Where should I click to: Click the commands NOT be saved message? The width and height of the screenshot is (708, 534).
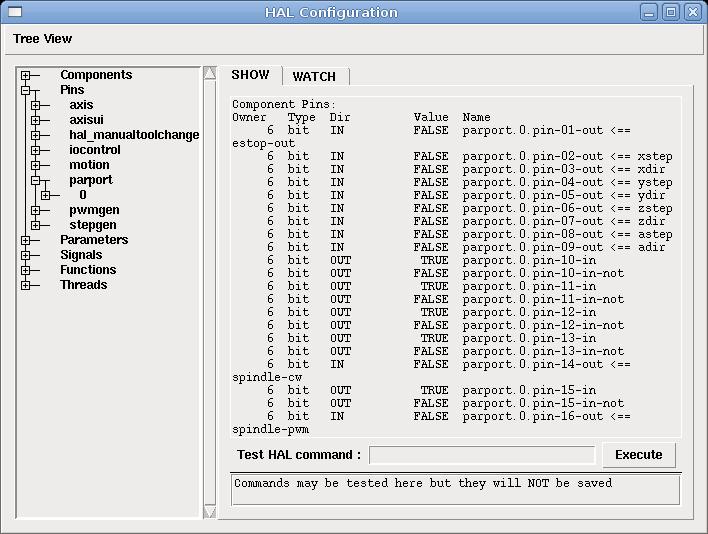pyautogui.click(x=423, y=483)
